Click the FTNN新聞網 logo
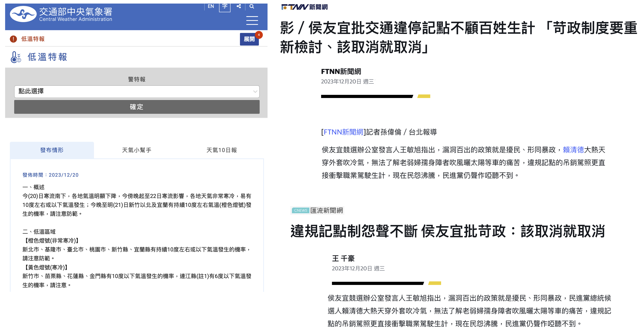644x336 pixels. [304, 7]
